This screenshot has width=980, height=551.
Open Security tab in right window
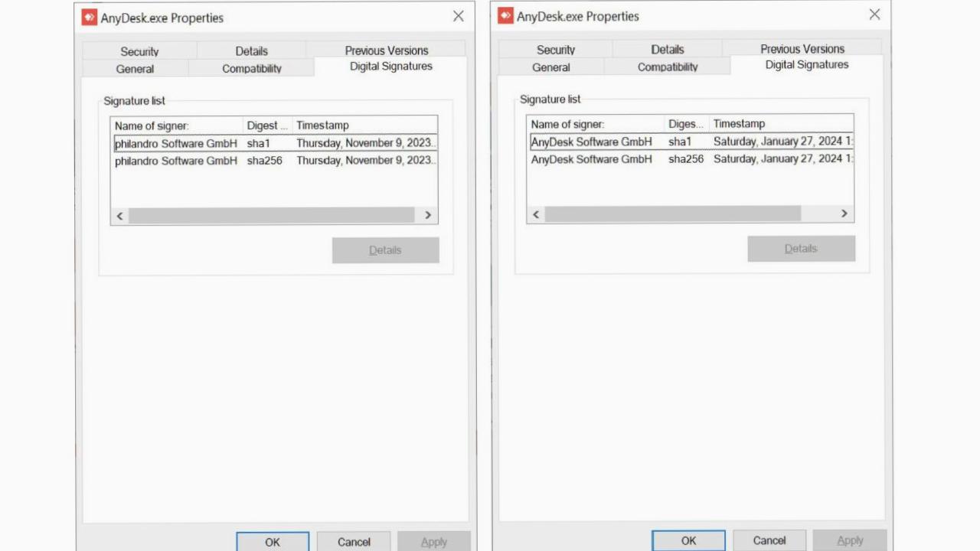tap(556, 50)
